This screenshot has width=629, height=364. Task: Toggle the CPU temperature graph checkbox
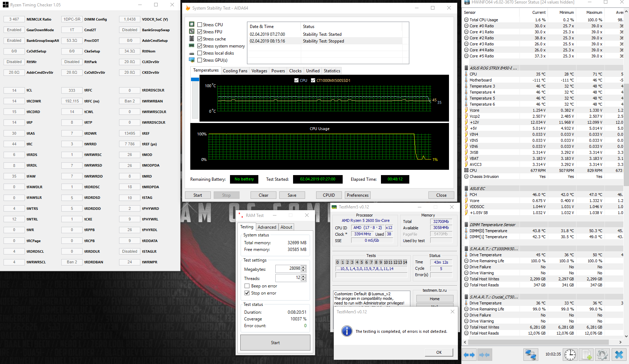[296, 80]
